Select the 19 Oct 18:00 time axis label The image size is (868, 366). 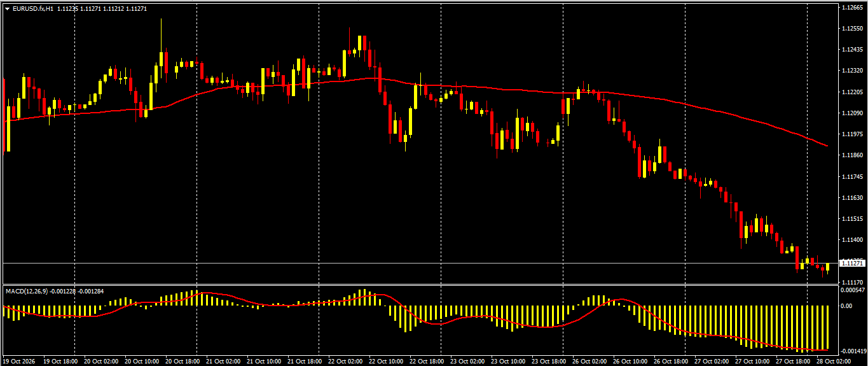pyautogui.click(x=60, y=361)
